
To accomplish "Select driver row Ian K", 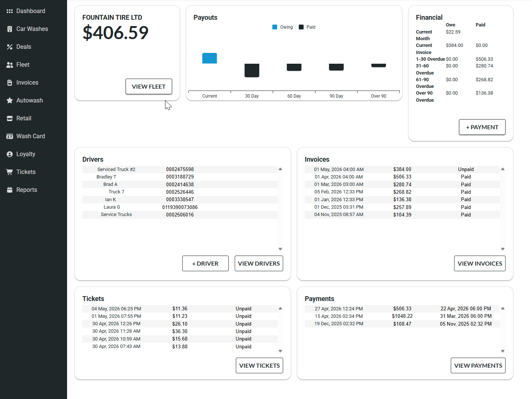I will (180, 200).
